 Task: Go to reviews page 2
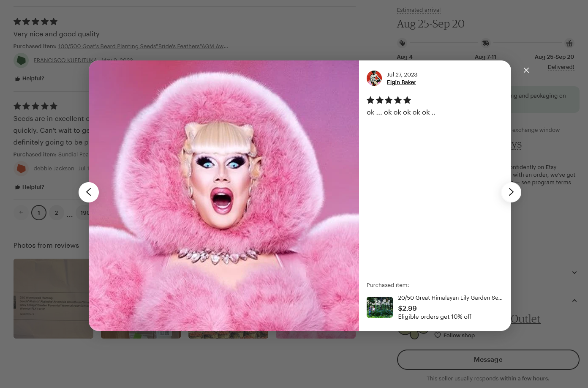(x=56, y=213)
